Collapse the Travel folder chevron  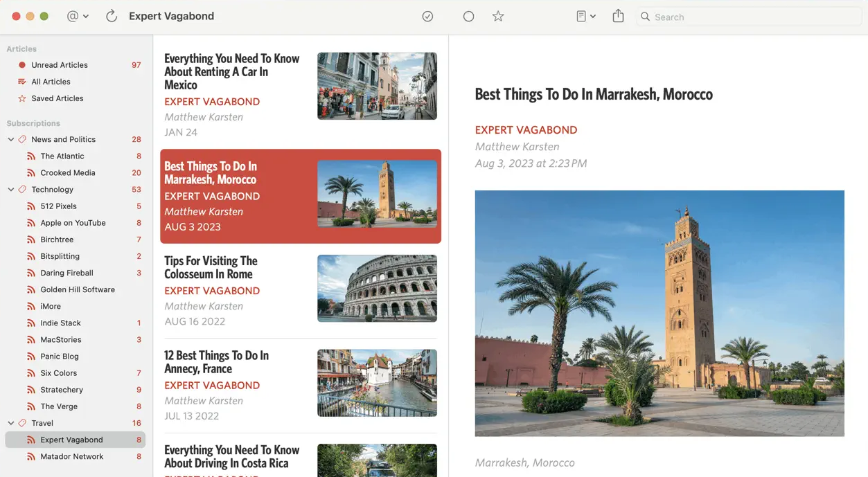11,423
